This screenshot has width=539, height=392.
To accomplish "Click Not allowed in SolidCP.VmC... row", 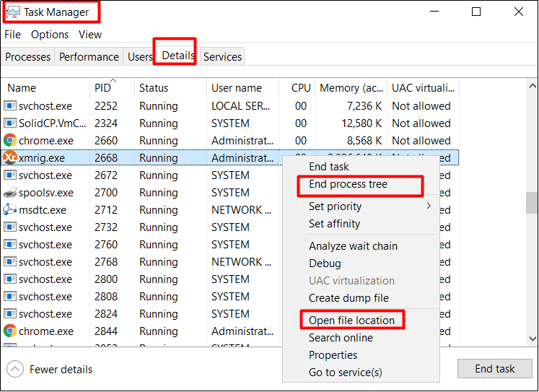I will click(x=421, y=123).
